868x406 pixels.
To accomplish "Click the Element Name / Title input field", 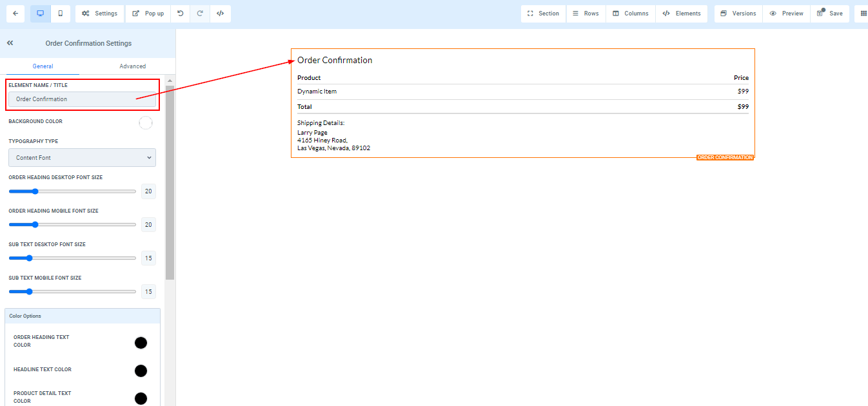I will tap(82, 99).
